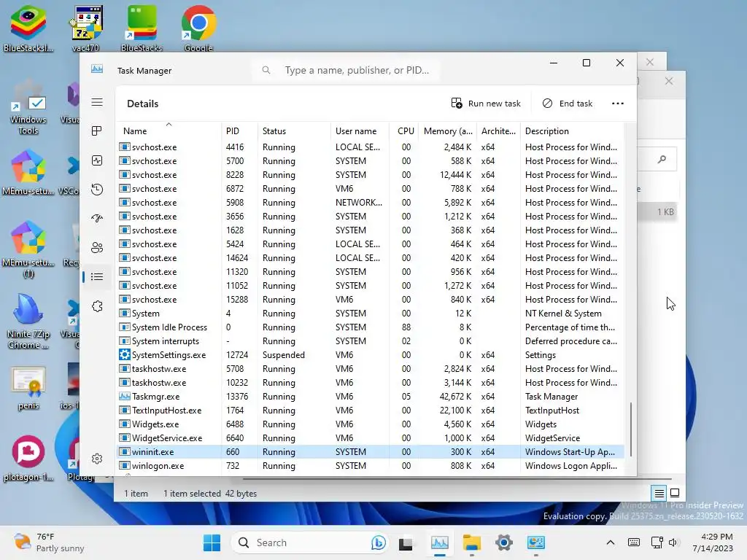Viewport: 747px width, 560px height.
Task: Open the Services page icon in sidebar
Action: click(97, 306)
